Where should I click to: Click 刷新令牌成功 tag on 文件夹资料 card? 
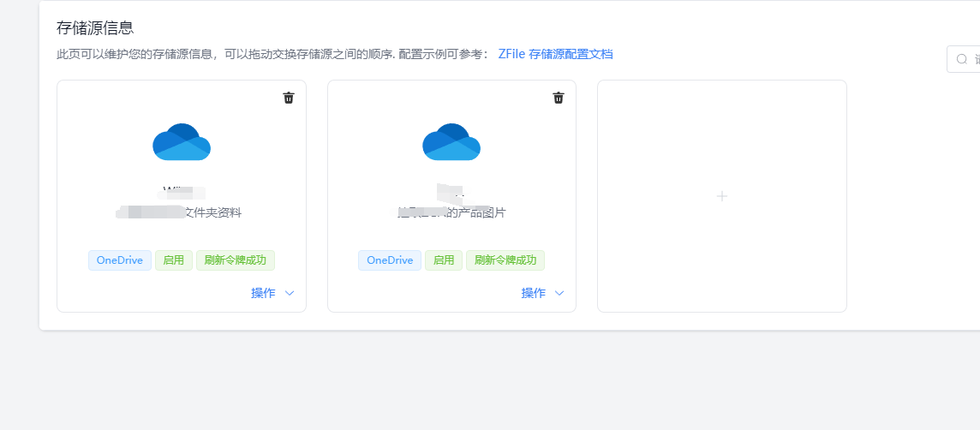236,260
